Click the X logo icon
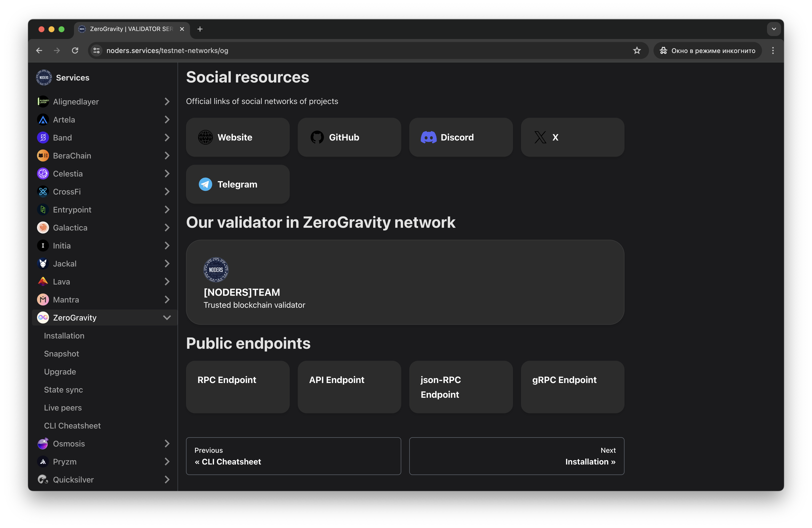 (x=540, y=137)
